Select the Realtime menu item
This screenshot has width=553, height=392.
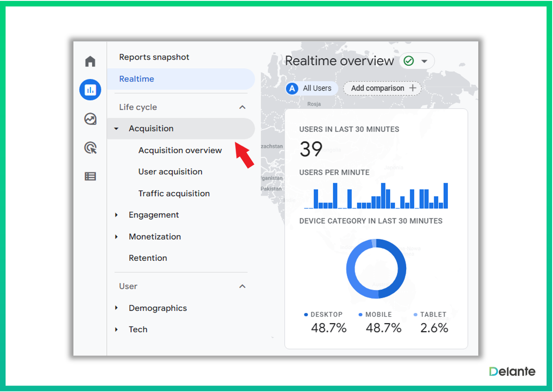click(x=137, y=79)
